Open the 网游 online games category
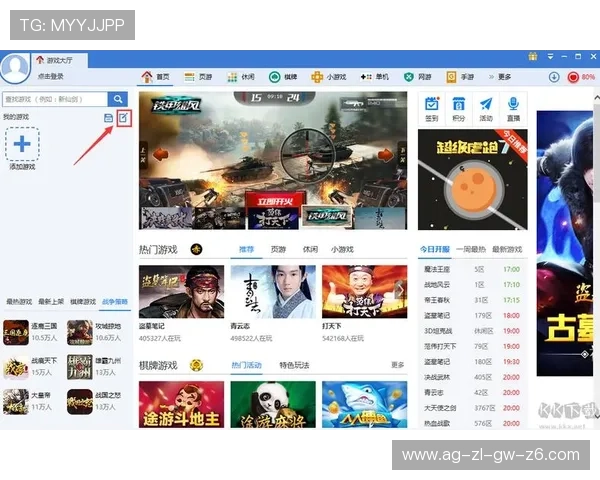The height and width of the screenshot is (480, 600). [x=417, y=77]
